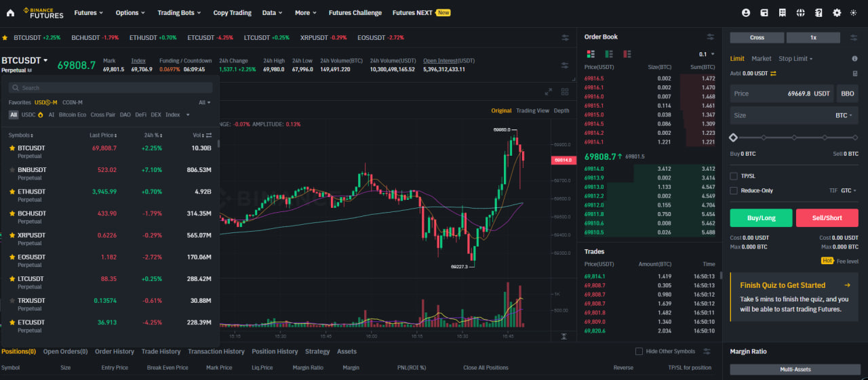Select the DeFi category filter
This screenshot has width=868, height=380.
(x=140, y=115)
